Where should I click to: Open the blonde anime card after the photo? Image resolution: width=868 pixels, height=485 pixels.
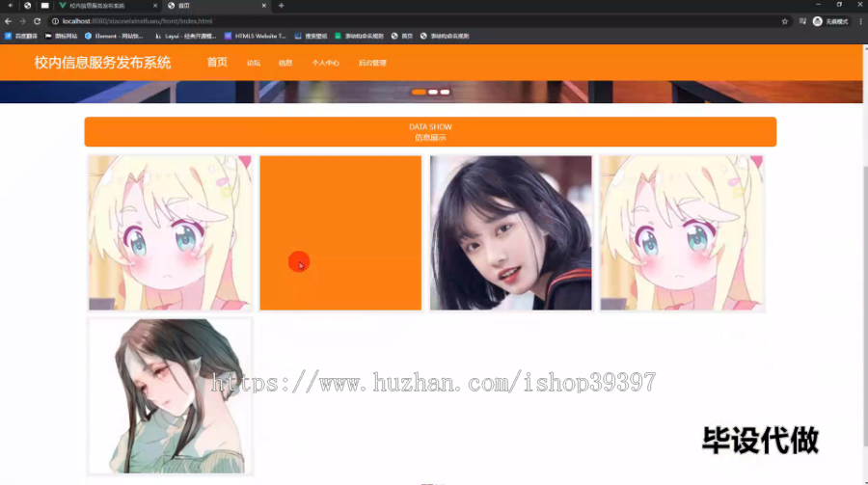click(x=682, y=232)
